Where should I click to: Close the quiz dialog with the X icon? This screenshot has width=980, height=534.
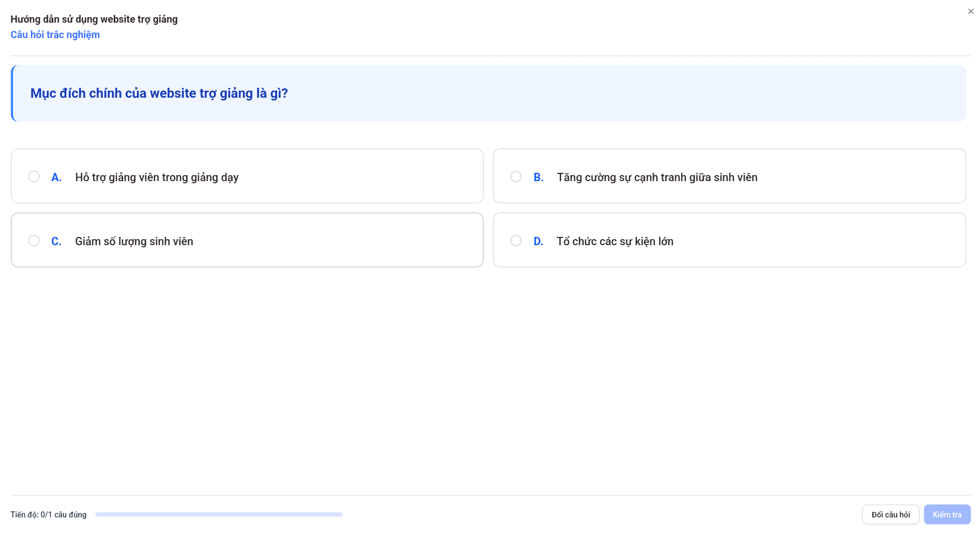(x=971, y=12)
